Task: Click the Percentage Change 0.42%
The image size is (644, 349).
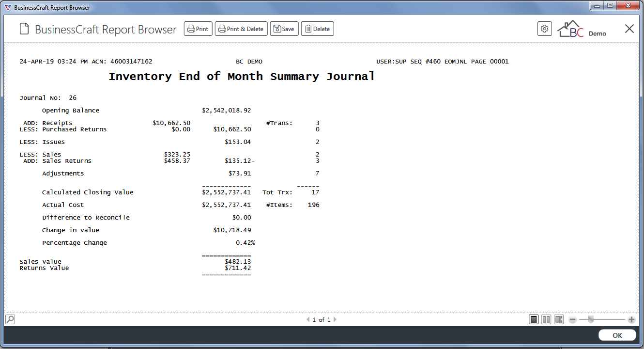Action: pyautogui.click(x=245, y=243)
